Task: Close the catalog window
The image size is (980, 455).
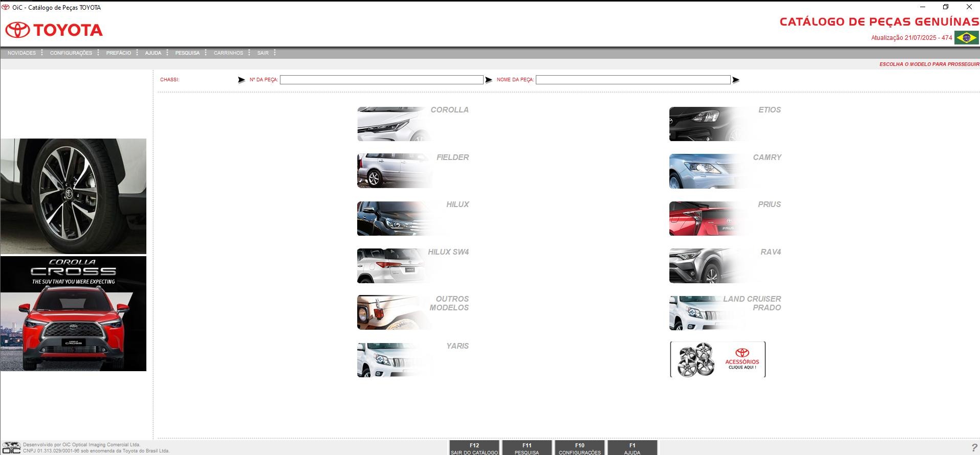Action: tap(969, 7)
